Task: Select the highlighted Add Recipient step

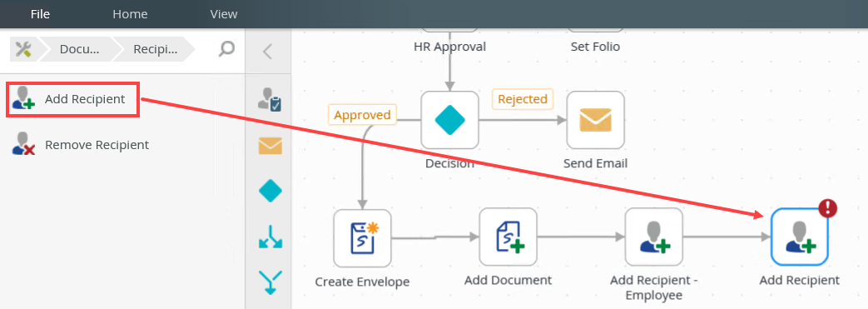Action: coord(800,237)
